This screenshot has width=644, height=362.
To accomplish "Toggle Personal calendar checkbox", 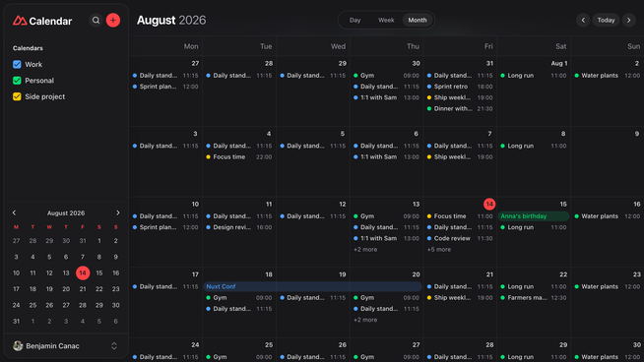I will (x=17, y=81).
